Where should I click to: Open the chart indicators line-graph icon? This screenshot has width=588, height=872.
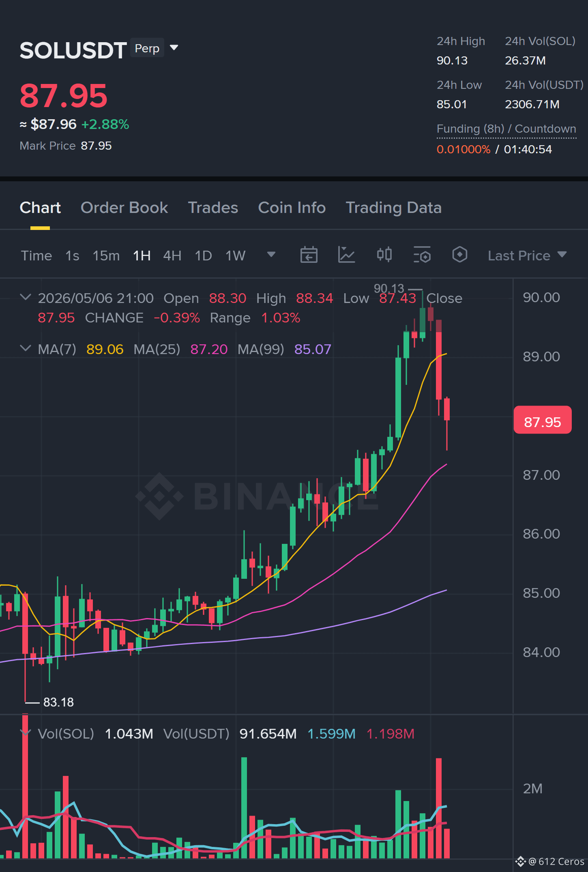tap(346, 255)
